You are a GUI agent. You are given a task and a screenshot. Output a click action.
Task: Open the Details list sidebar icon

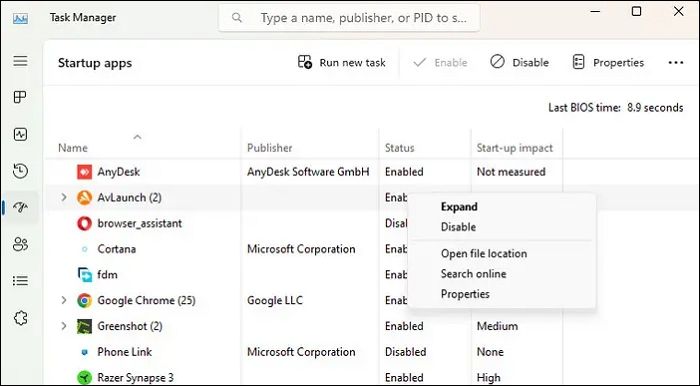[21, 281]
